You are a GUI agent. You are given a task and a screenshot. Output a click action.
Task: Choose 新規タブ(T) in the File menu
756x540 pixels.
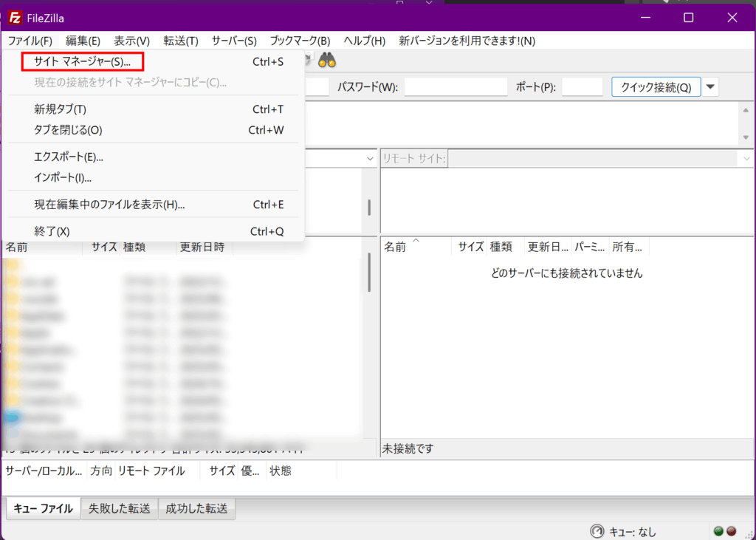(x=152, y=109)
